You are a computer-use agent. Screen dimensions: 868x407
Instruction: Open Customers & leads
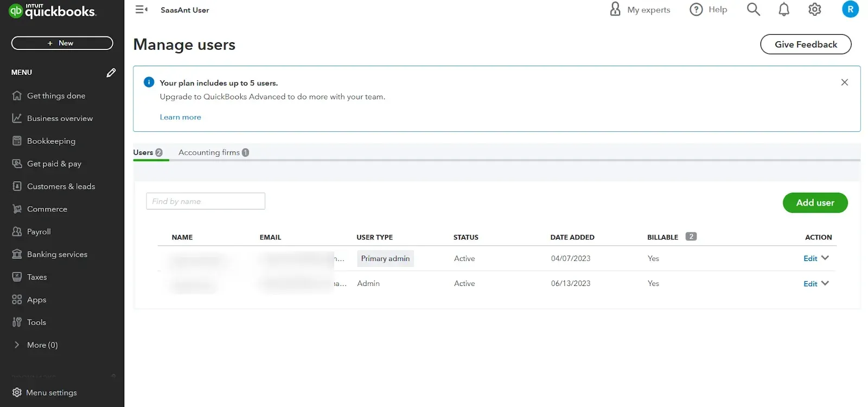tap(61, 186)
